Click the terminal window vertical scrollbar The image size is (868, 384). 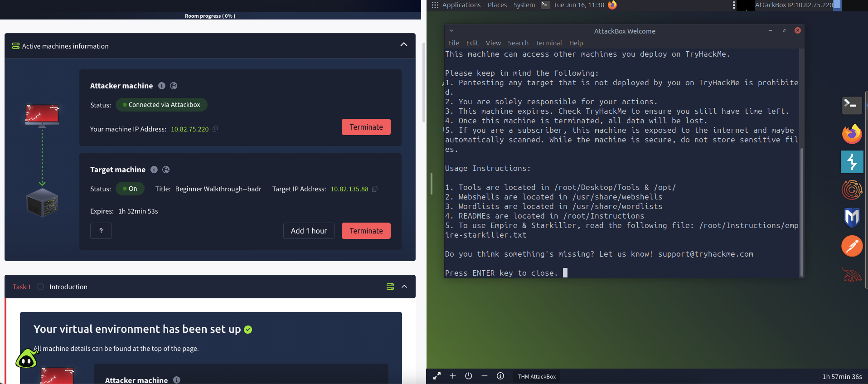click(x=801, y=212)
